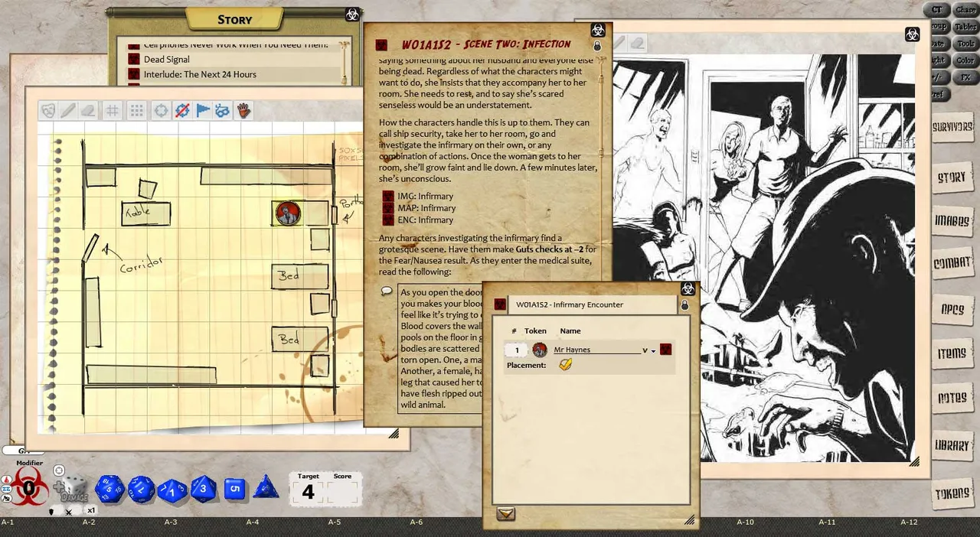This screenshot has height=537, width=980.
Task: Open the NPCs sidebar panel
Action: [x=952, y=309]
